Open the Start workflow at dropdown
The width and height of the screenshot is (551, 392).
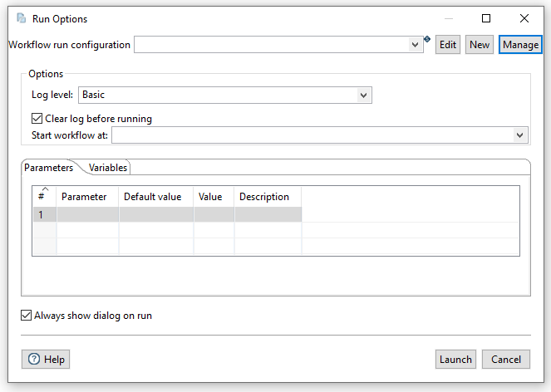click(520, 135)
